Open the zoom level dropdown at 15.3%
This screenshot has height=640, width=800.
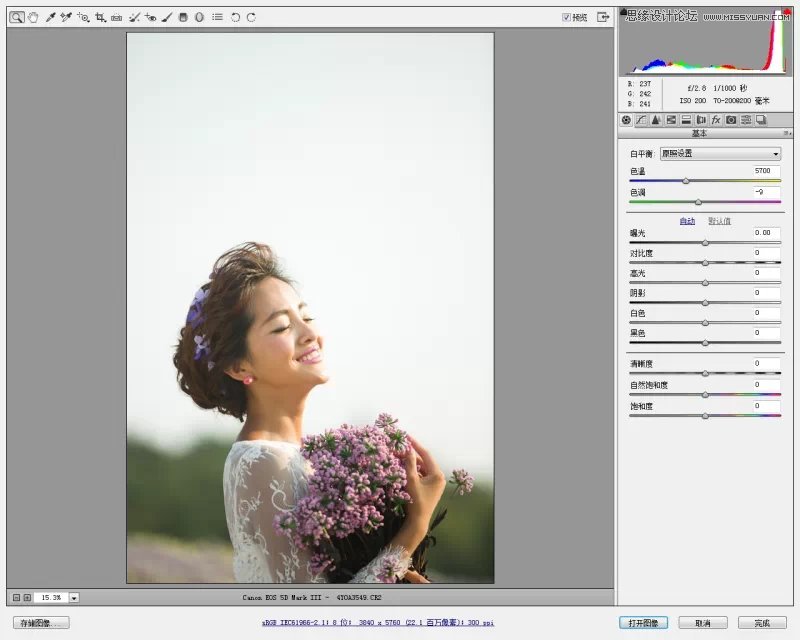click(74, 597)
